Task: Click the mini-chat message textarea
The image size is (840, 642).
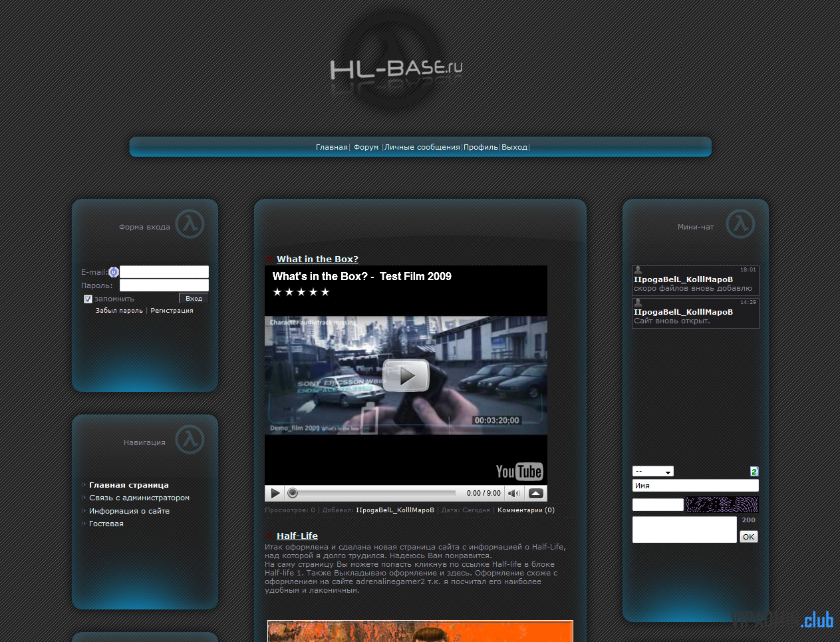Action: tap(684, 530)
